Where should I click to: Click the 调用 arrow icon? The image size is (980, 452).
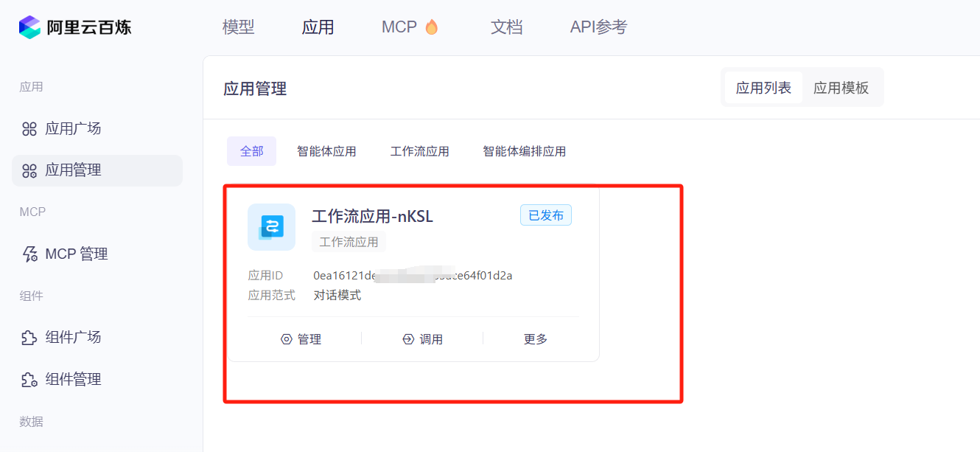[x=408, y=339]
